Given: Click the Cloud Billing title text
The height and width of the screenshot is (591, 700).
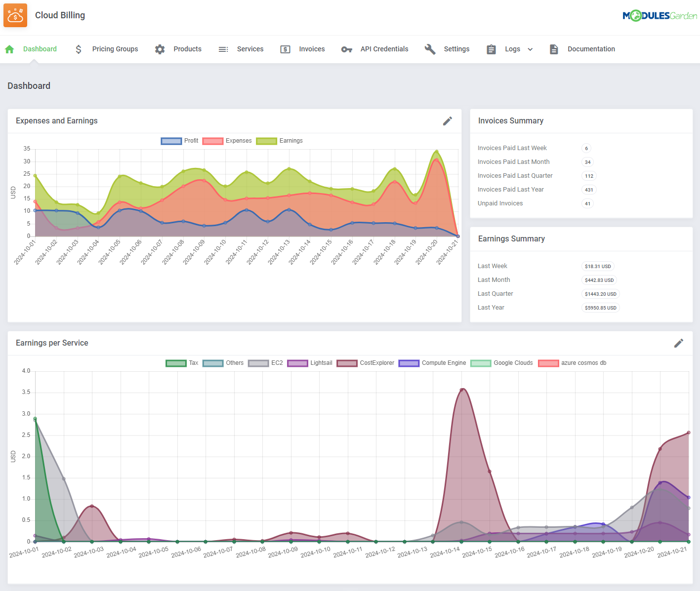Looking at the screenshot, I should point(60,15).
